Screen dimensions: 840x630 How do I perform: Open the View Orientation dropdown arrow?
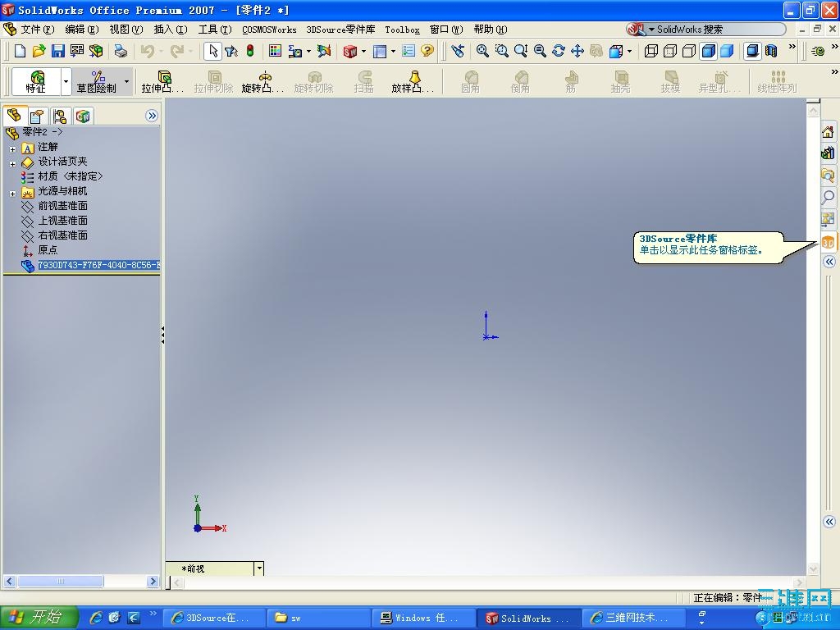[629, 52]
